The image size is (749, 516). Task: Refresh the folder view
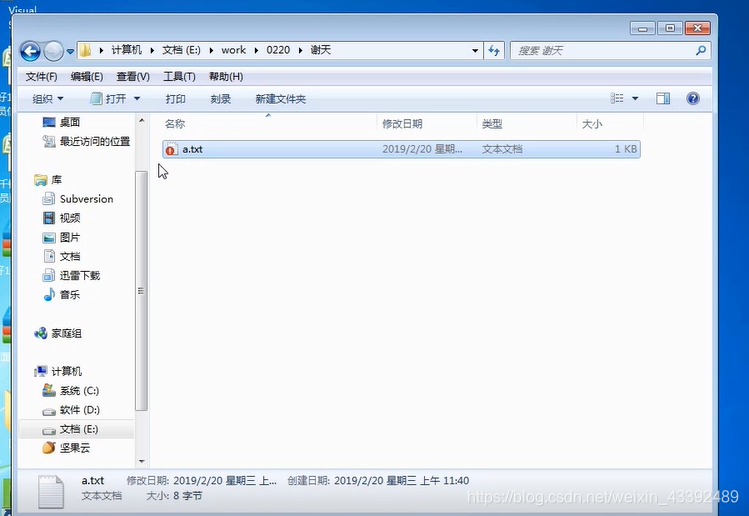494,51
